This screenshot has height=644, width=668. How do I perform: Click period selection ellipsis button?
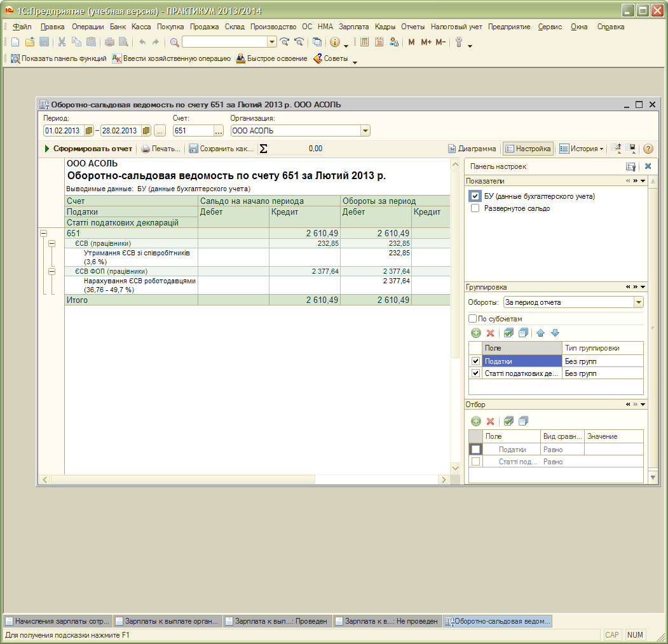160,131
